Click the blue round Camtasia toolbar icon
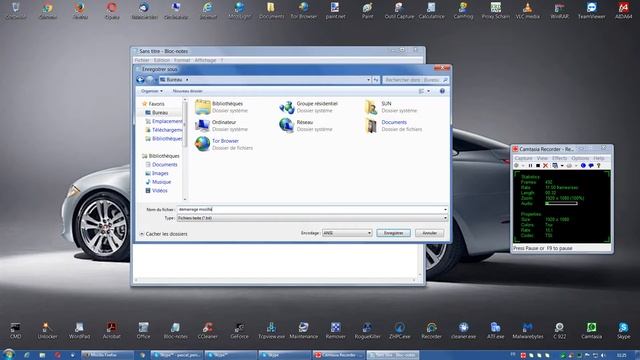The height and width of the screenshot is (360, 640). 583,166
